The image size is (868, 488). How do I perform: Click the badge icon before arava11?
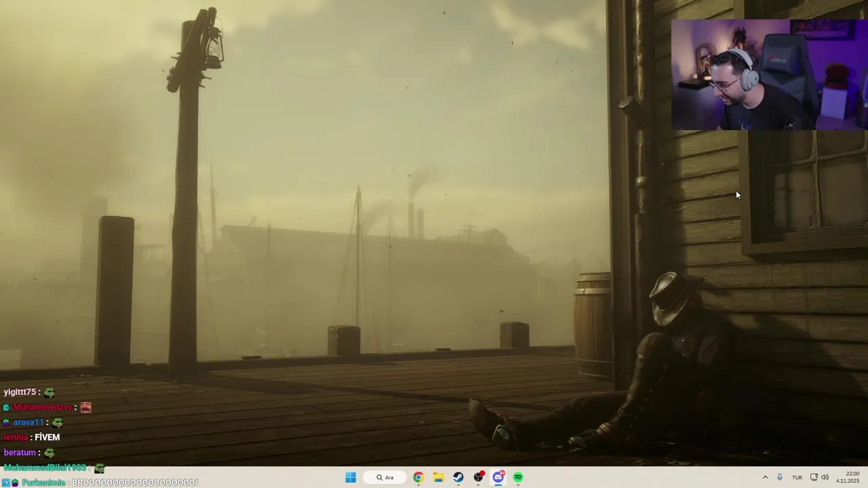pos(7,422)
